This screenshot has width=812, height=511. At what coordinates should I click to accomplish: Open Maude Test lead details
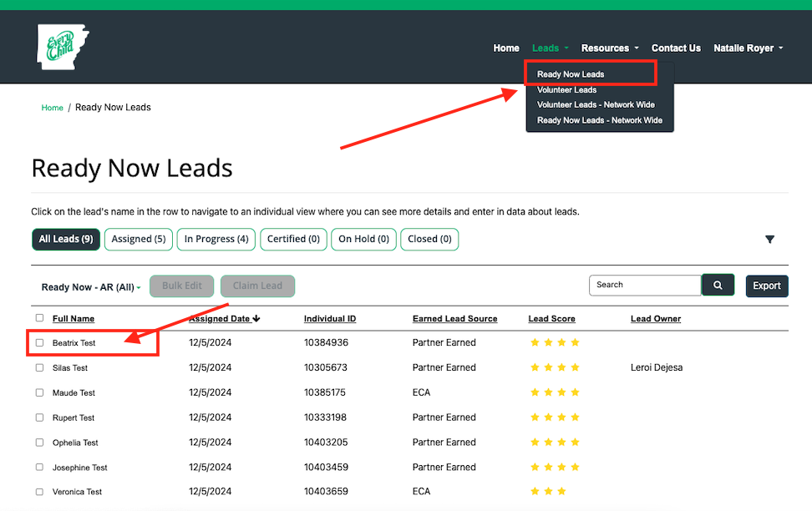coord(74,392)
